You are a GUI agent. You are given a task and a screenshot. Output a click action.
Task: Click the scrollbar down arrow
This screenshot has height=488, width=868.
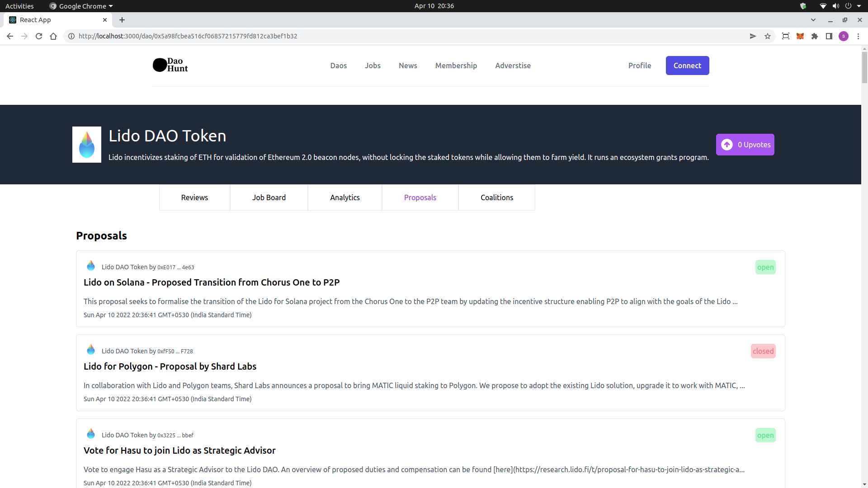[864, 484]
